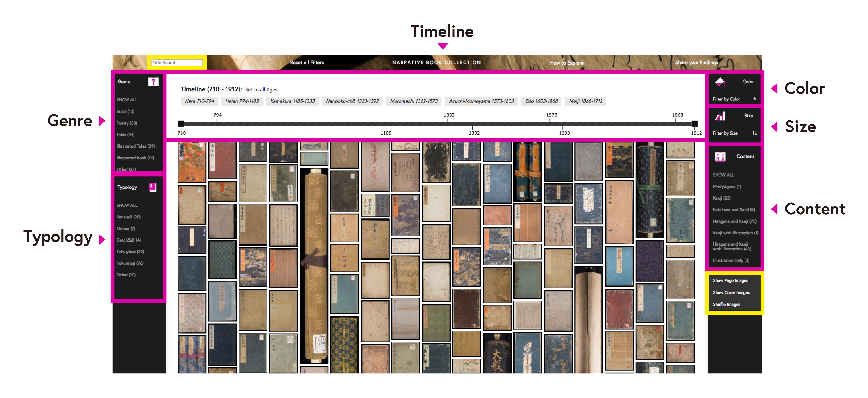This screenshot has width=868, height=398.
Task: Click the Set to all Ages link
Action: pyautogui.click(x=261, y=90)
